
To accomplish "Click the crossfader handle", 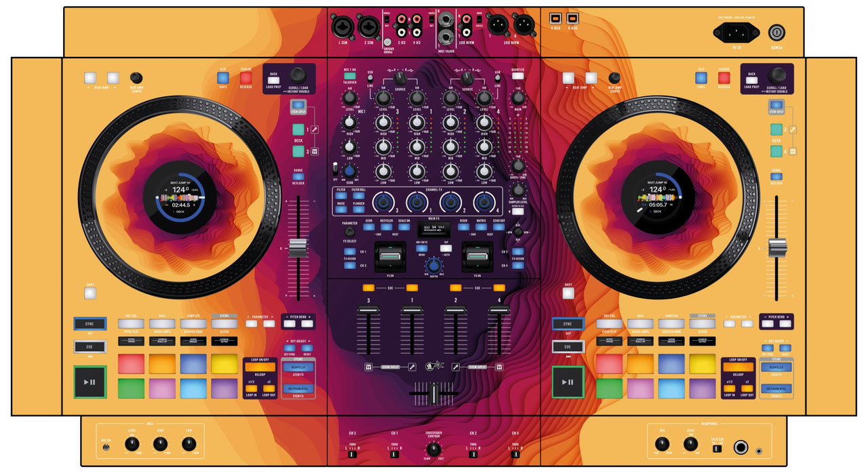I will pos(434,393).
